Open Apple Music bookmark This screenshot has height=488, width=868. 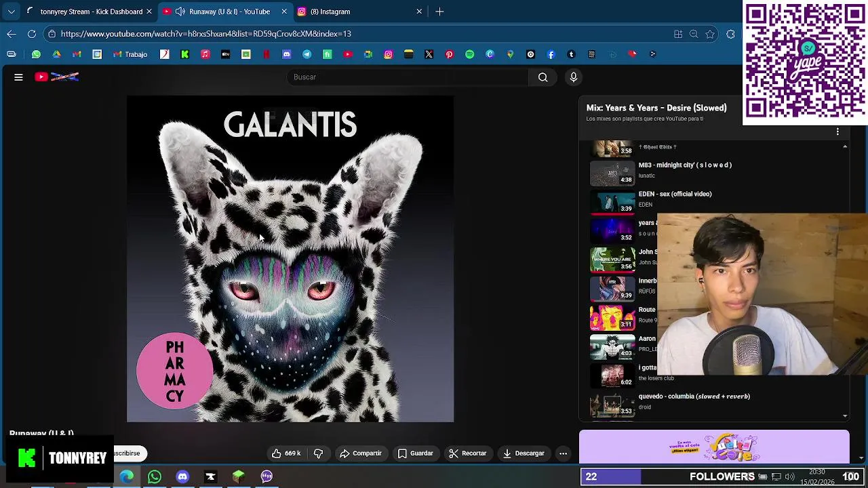point(205,54)
